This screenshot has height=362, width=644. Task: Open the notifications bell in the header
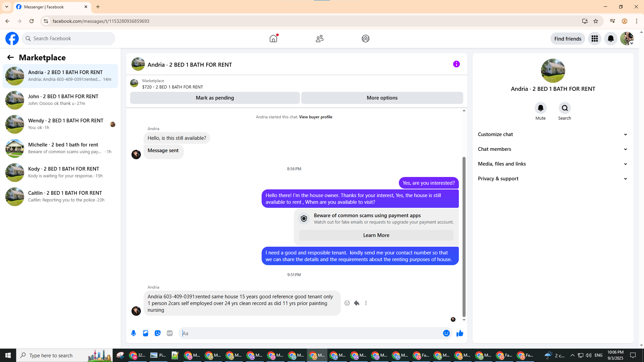click(x=611, y=39)
